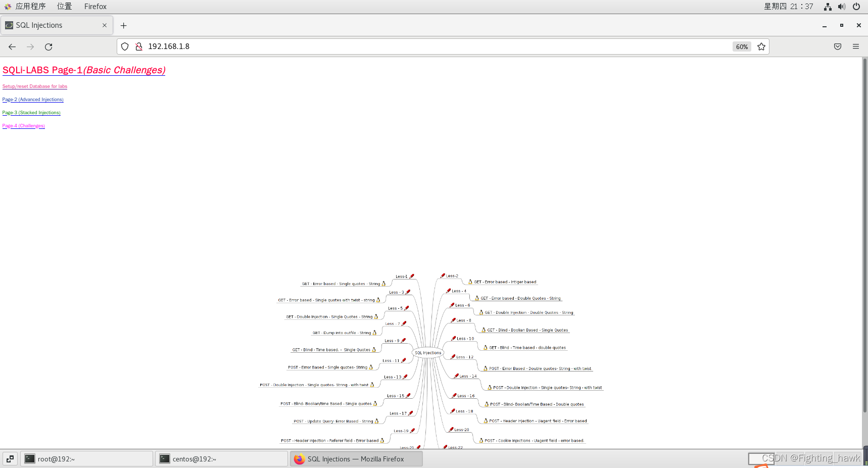Click 'POST - Update Query- Error Based - String' label

[333, 421]
